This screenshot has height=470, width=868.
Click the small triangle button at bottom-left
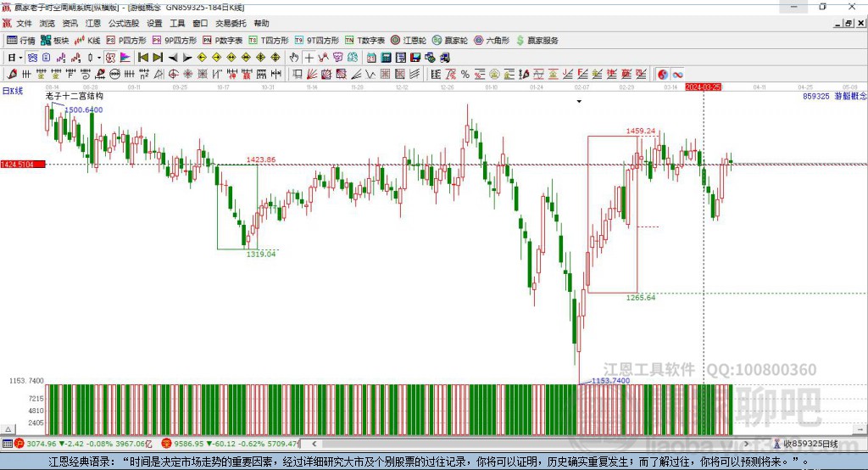pos(8,429)
